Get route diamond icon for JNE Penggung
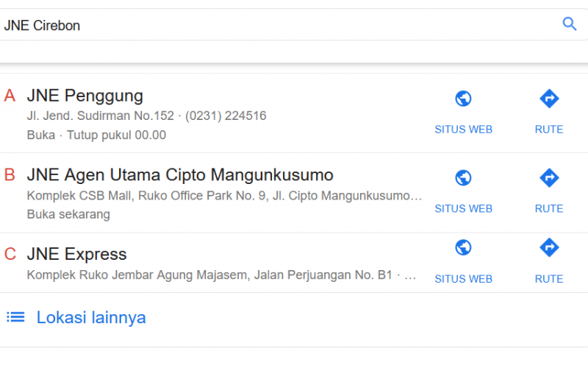 point(549,99)
